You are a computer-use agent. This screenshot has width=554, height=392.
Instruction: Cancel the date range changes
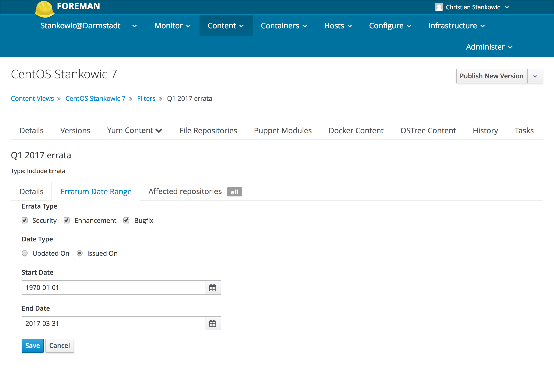pyautogui.click(x=59, y=345)
